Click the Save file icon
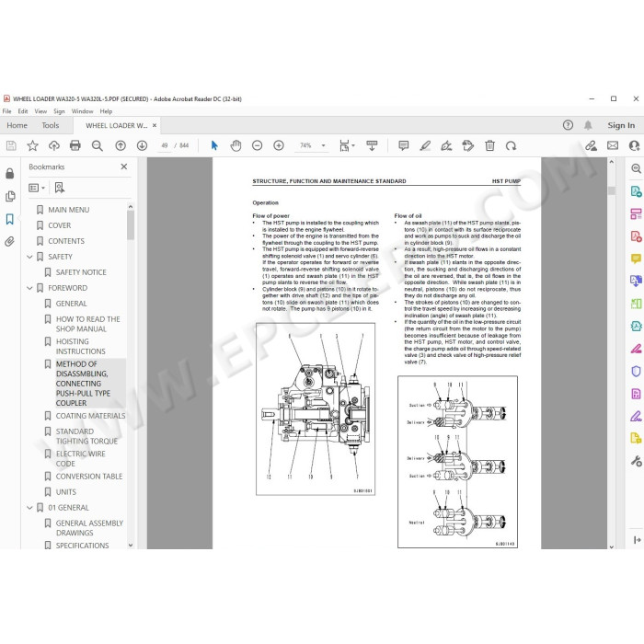The width and height of the screenshot is (644, 644). pyautogui.click(x=11, y=145)
